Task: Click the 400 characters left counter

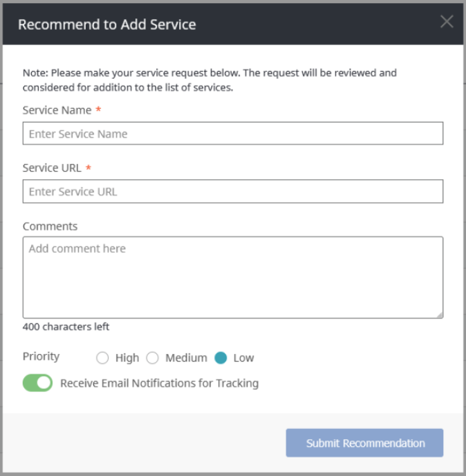Action: 66,327
